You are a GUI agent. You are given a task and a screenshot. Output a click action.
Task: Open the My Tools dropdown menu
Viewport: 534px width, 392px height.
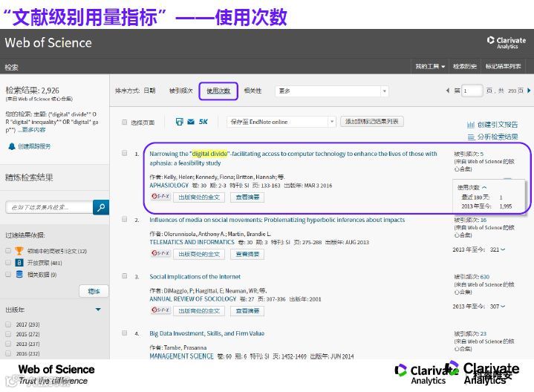tap(430, 66)
